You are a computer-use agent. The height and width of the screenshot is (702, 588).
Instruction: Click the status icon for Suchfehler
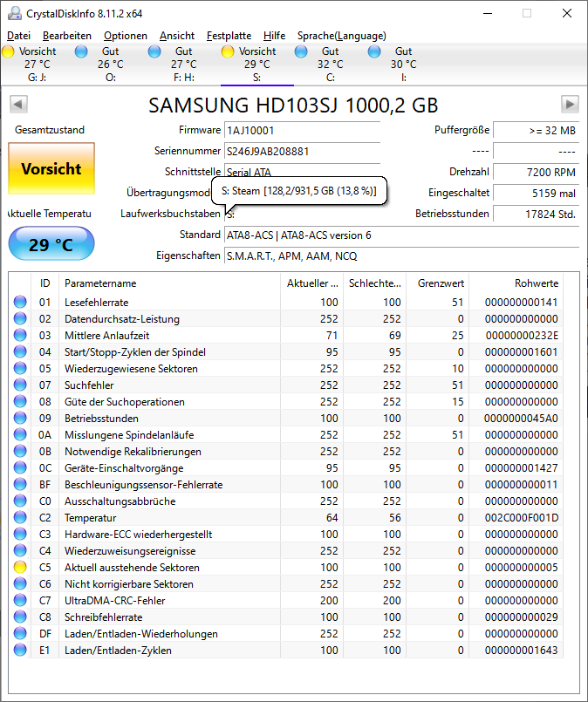tap(20, 385)
